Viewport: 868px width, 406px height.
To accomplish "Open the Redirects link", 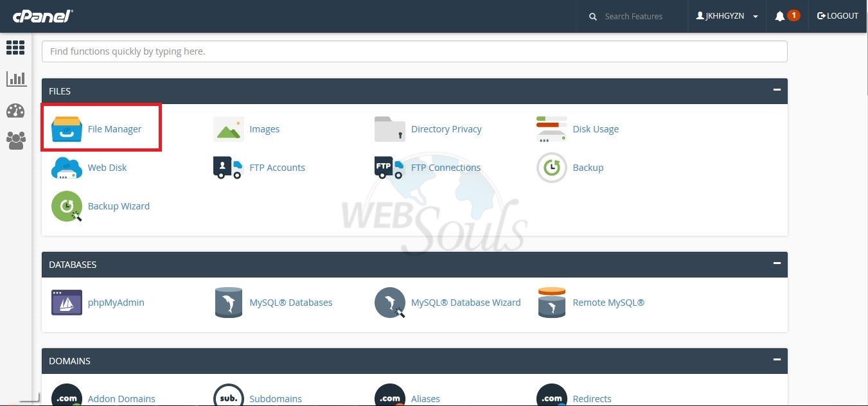I will point(592,399).
